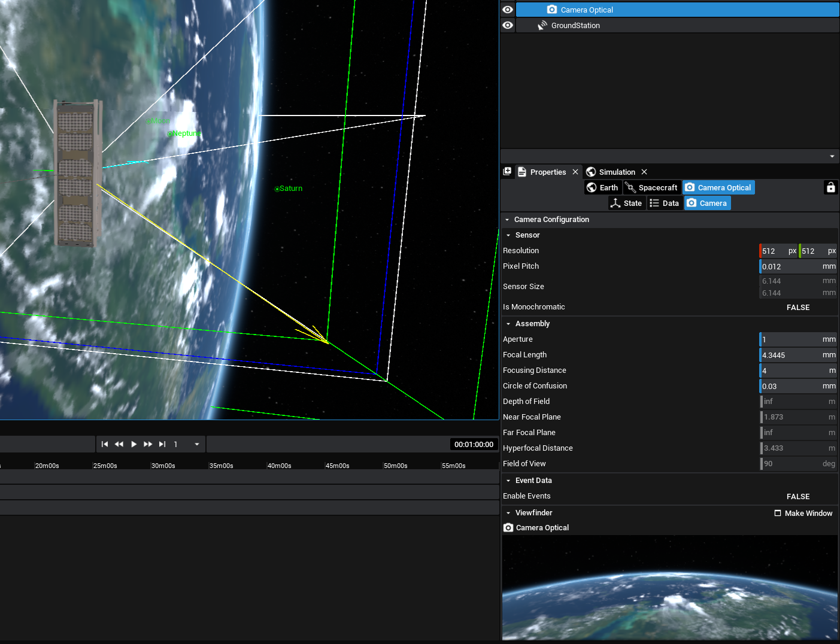Check the Make Window checkbox
This screenshot has height=644, width=840.
(x=778, y=513)
